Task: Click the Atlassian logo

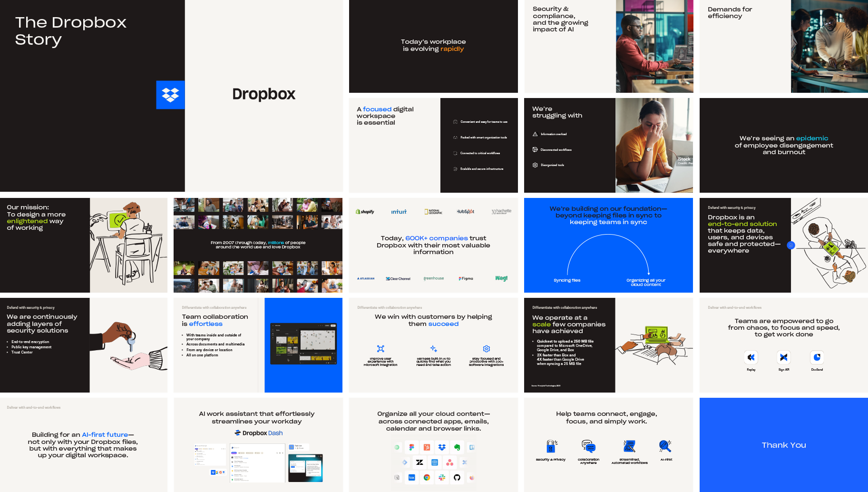Action: click(366, 278)
